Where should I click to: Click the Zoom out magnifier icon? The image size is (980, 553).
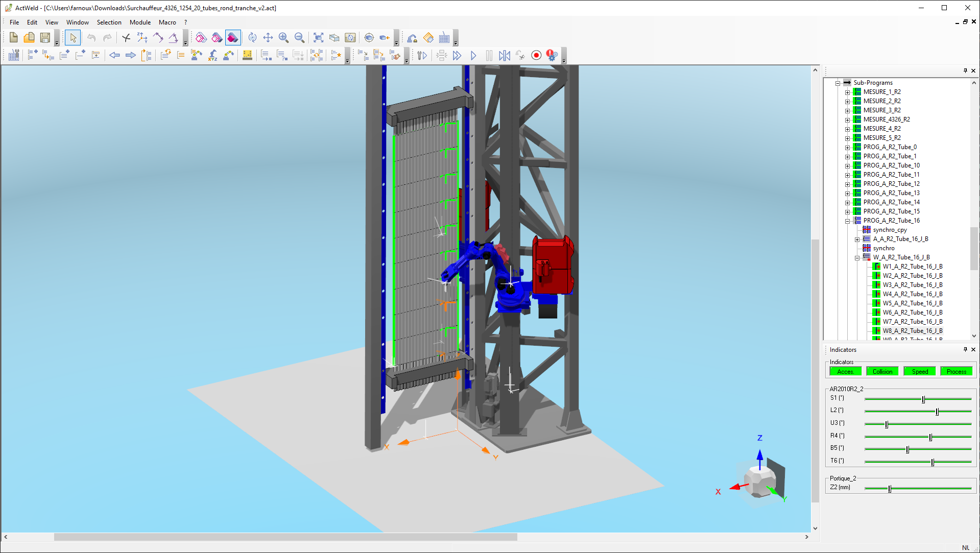pyautogui.click(x=300, y=38)
